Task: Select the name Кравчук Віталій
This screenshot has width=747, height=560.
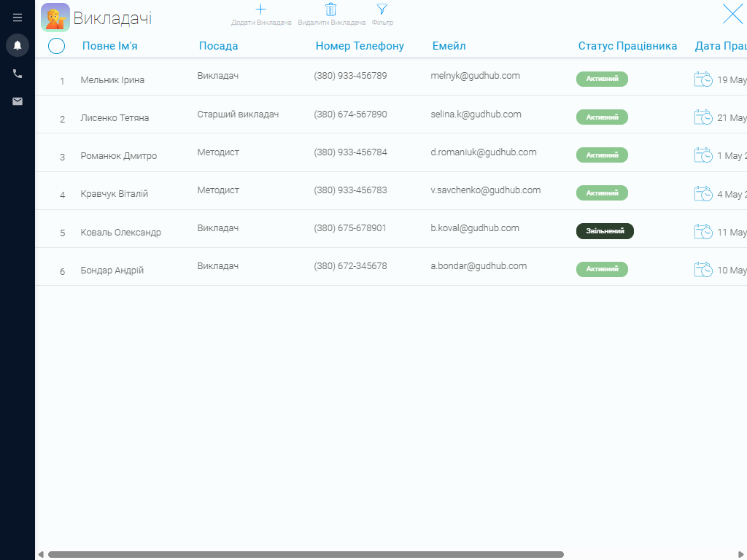Action: [115, 194]
